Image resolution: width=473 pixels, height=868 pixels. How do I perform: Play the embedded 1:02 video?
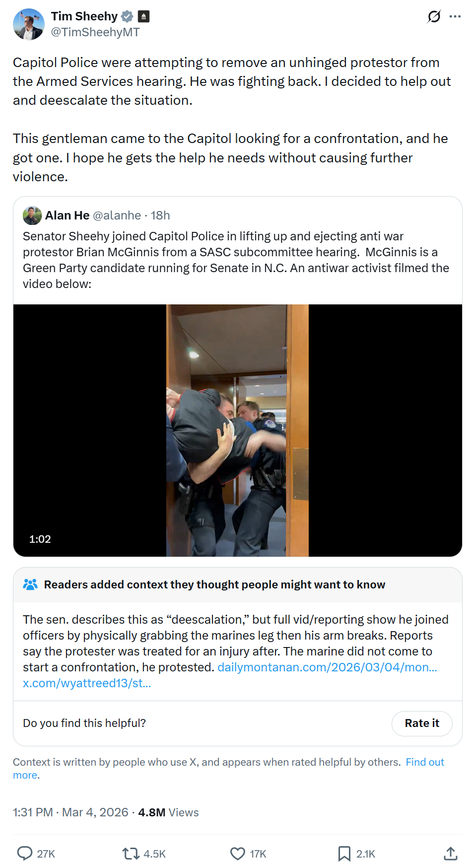pos(237,430)
